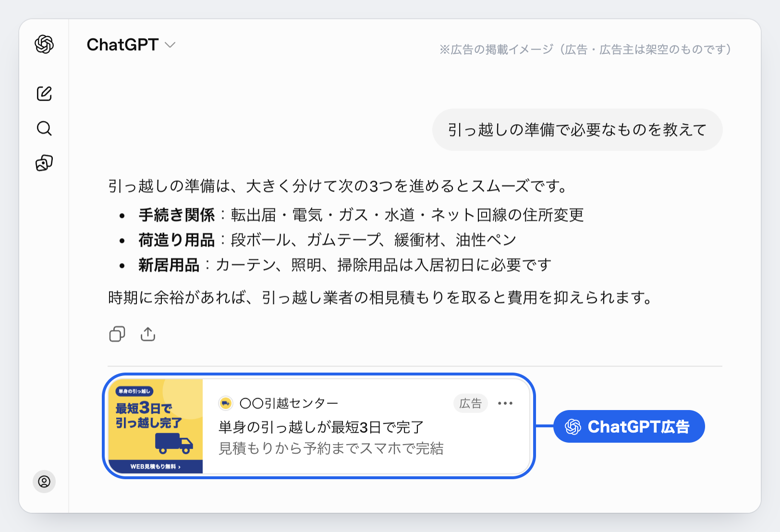Click the 広告 label badge

470,403
